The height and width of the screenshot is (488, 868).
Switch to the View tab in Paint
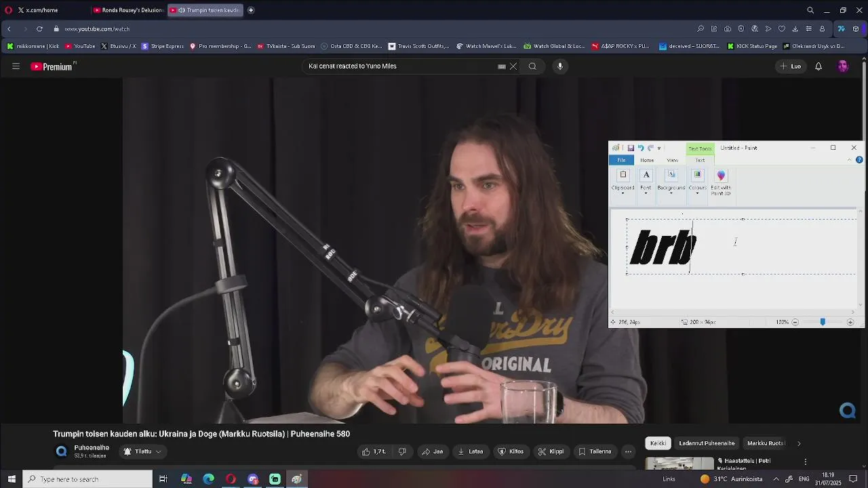coord(673,160)
